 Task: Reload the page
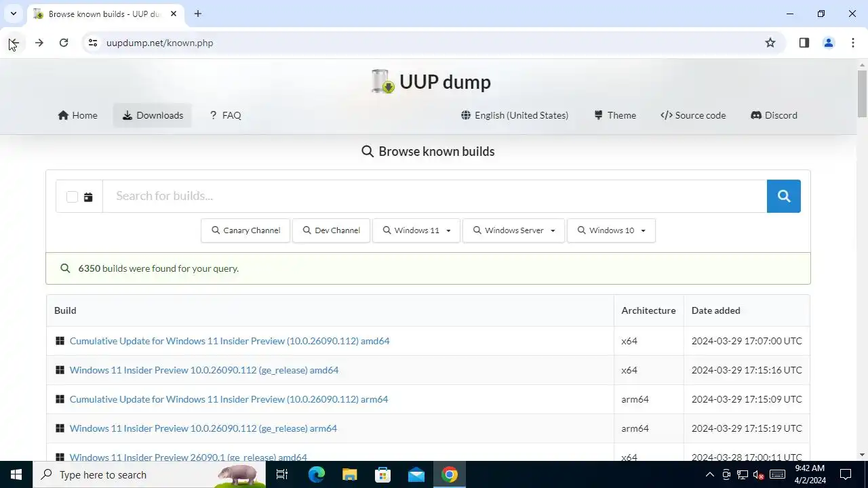tap(64, 43)
